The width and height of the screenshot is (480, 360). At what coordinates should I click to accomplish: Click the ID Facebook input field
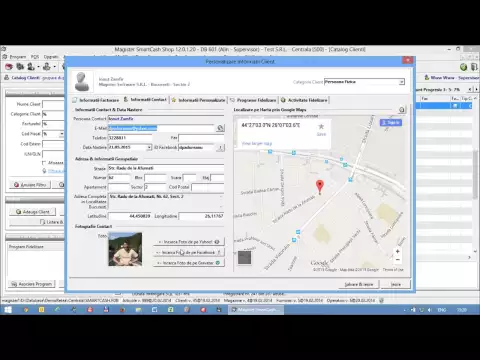(x=197, y=147)
